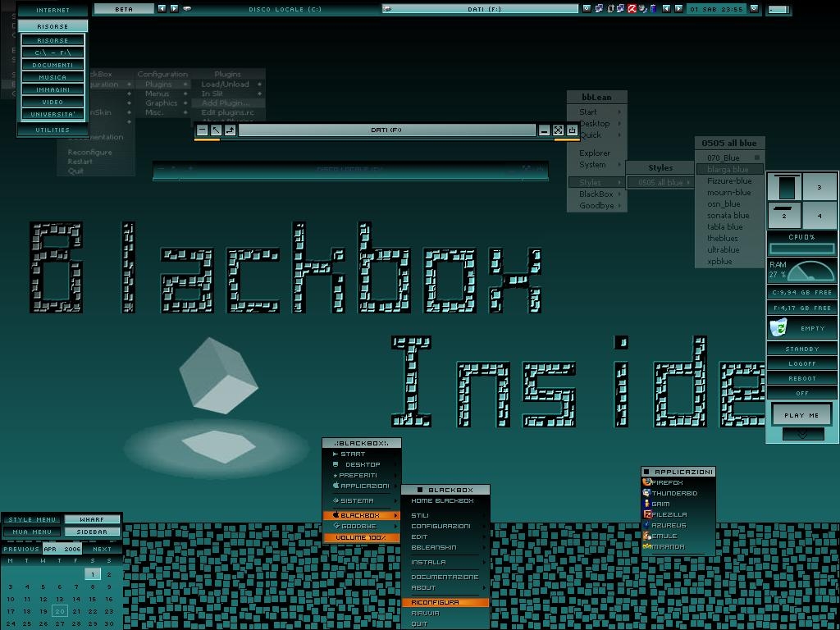
Task: Choose Riavvia in the Blackbox submenu
Action: click(x=445, y=614)
